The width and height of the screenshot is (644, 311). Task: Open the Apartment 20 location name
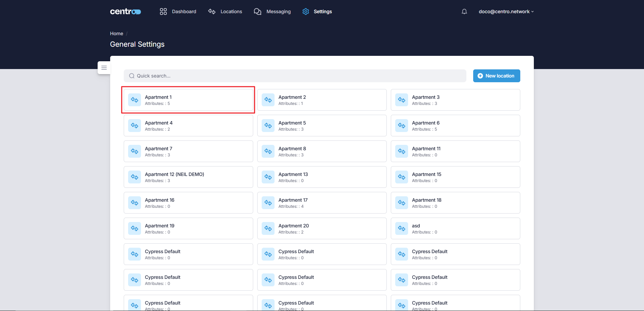(294, 226)
